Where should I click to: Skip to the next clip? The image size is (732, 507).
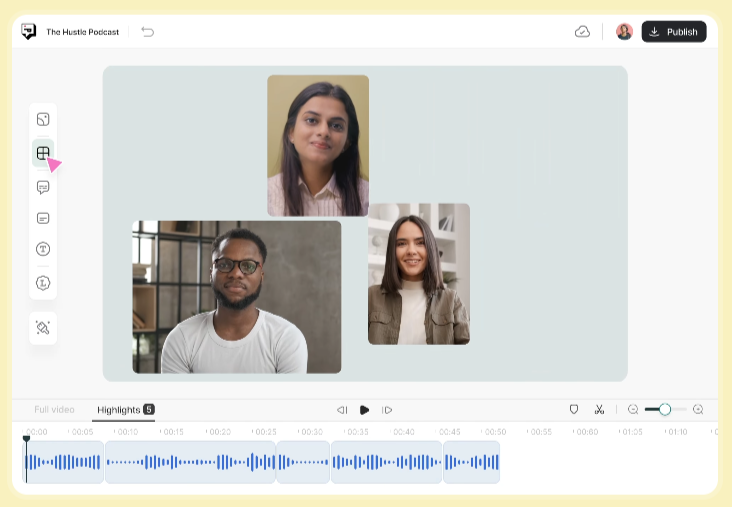click(x=387, y=410)
